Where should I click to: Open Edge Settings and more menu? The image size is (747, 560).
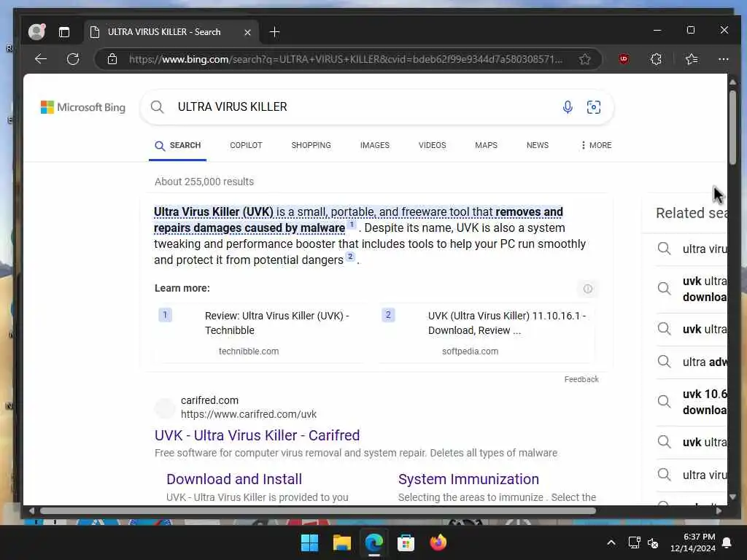point(723,59)
